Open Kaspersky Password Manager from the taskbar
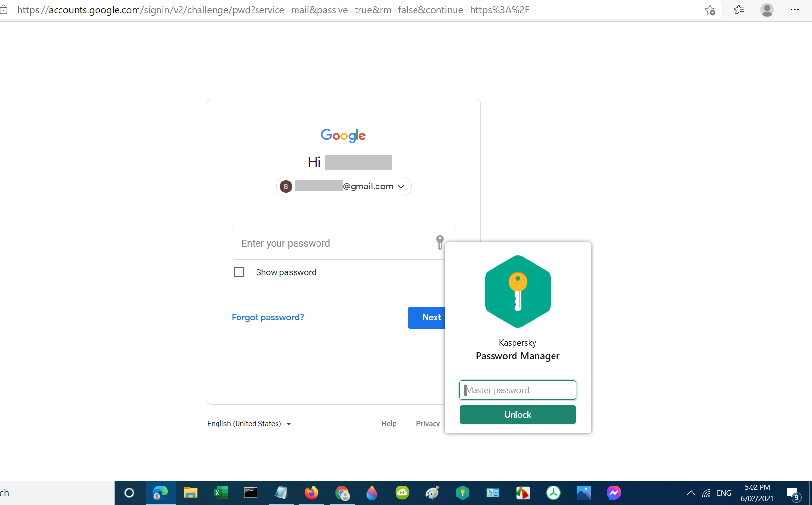Image resolution: width=812 pixels, height=505 pixels. 463,493
